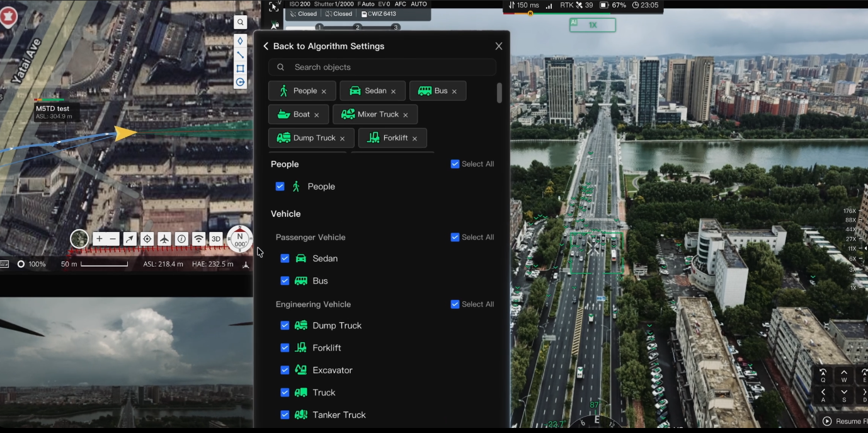
Task: Click the selected tags scrollbar
Action: coord(500,93)
